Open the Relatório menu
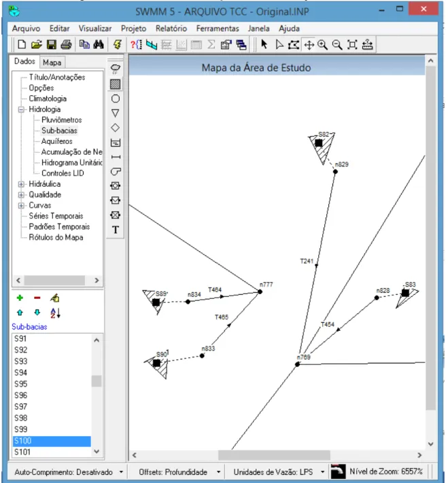Screen dimensions: 448x483 coord(171,29)
